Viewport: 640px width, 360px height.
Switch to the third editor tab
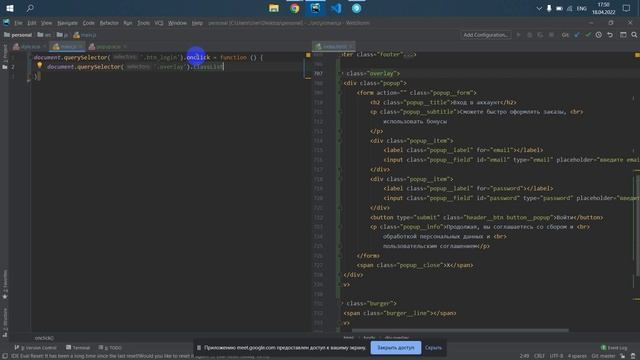click(x=107, y=47)
